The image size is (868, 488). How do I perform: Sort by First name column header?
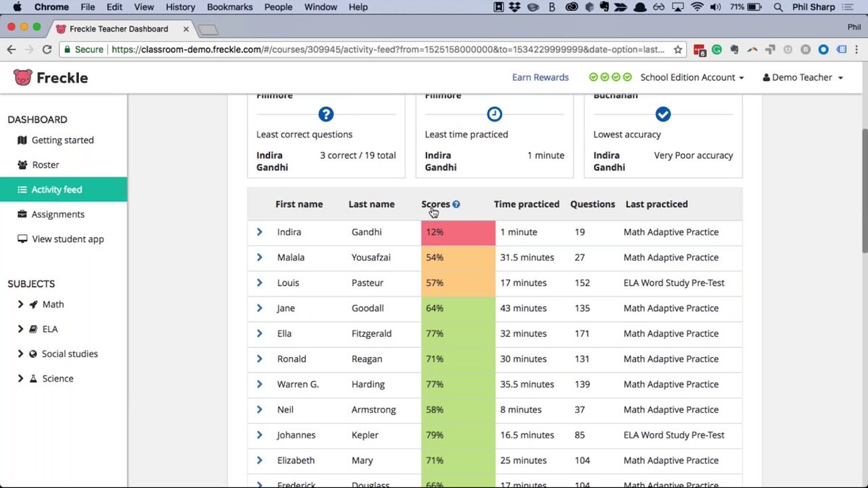(299, 205)
